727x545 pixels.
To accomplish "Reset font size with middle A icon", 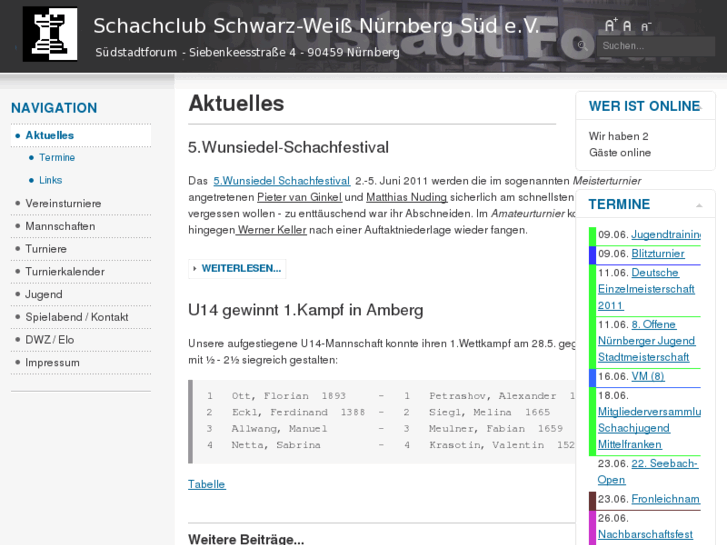I will [x=627, y=26].
